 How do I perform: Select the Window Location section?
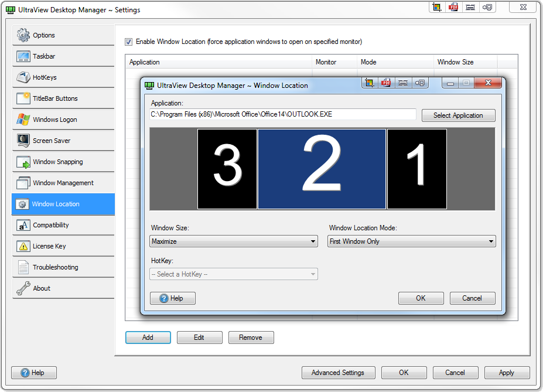(x=63, y=204)
